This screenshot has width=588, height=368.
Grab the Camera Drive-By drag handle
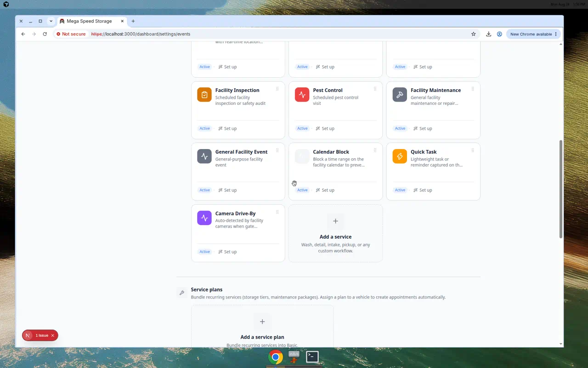point(277,212)
